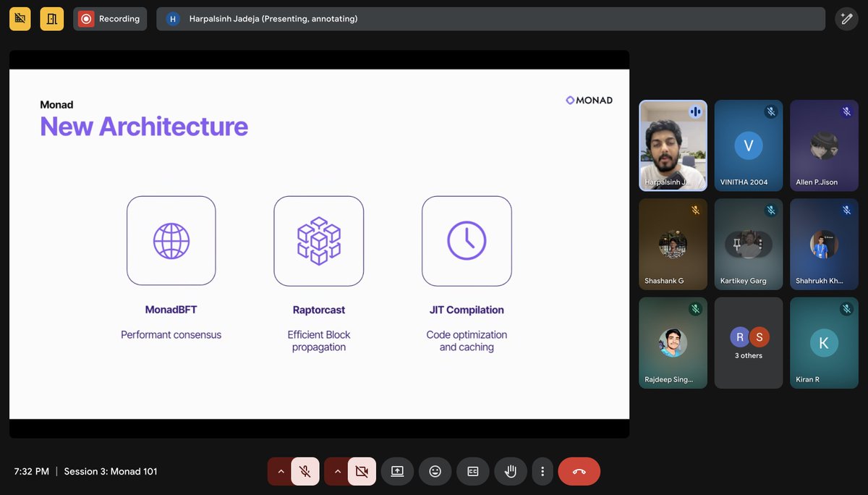This screenshot has width=868, height=495.
Task: Expand video settings arrow next to camera
Action: (337, 471)
